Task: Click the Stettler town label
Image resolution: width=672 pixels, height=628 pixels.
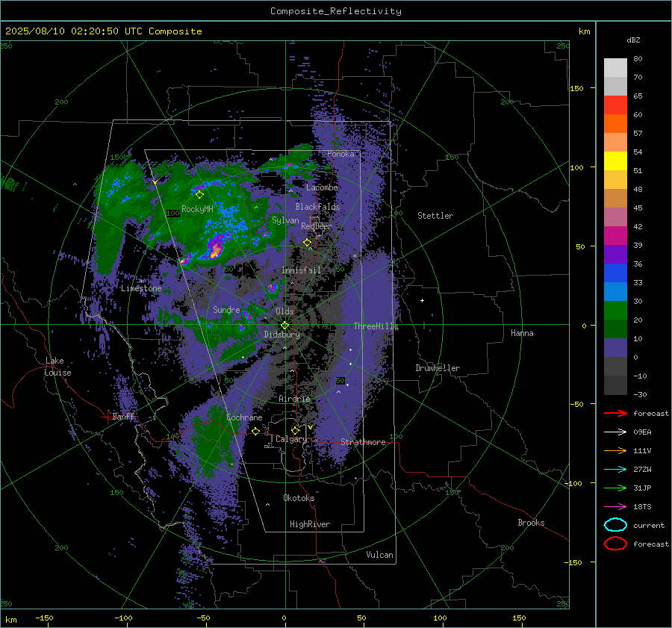Action: pos(435,216)
